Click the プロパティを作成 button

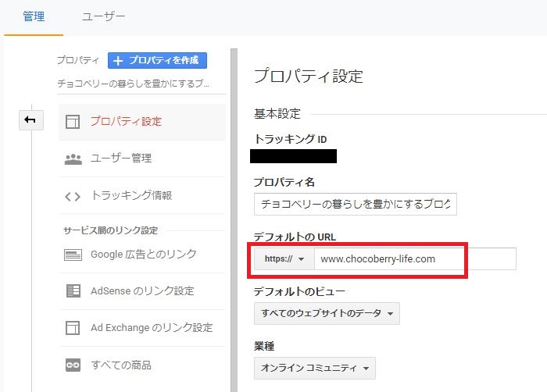[x=157, y=60]
